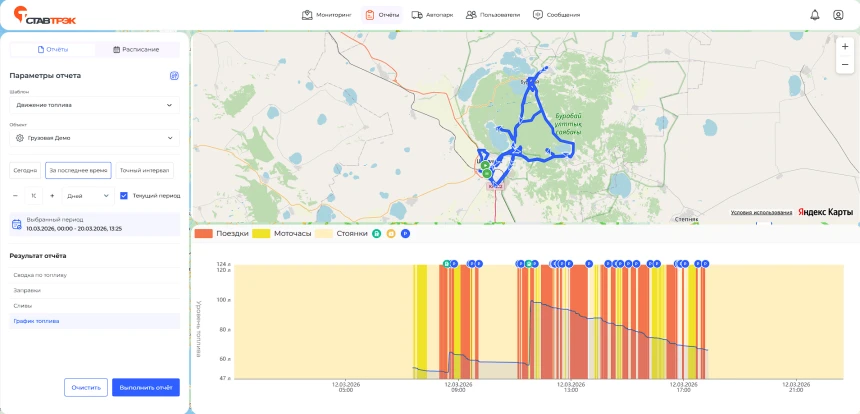The image size is (860, 414).
Task: Switch to the Расписание tab
Action: [x=137, y=49]
